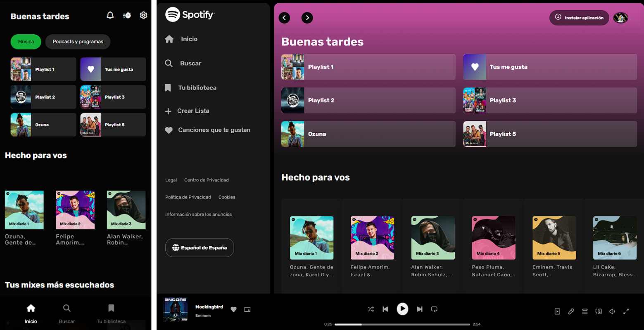Select Podcasts y programas filter chip
The width and height of the screenshot is (644, 330).
(78, 42)
